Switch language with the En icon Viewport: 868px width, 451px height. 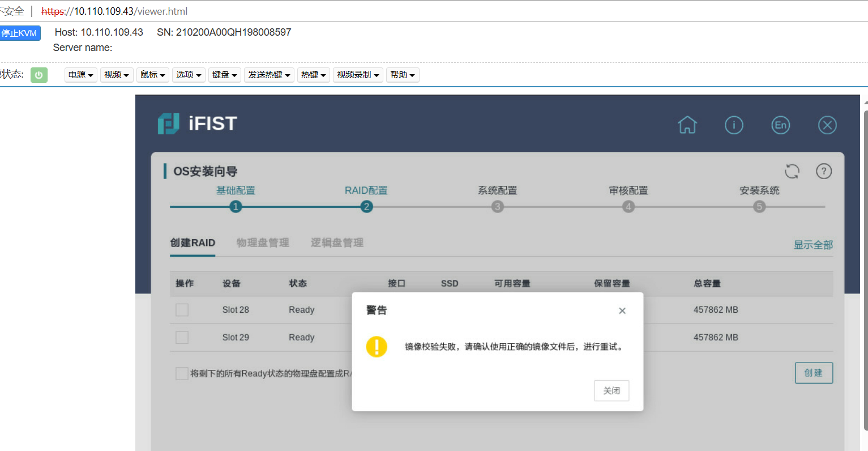tap(781, 125)
